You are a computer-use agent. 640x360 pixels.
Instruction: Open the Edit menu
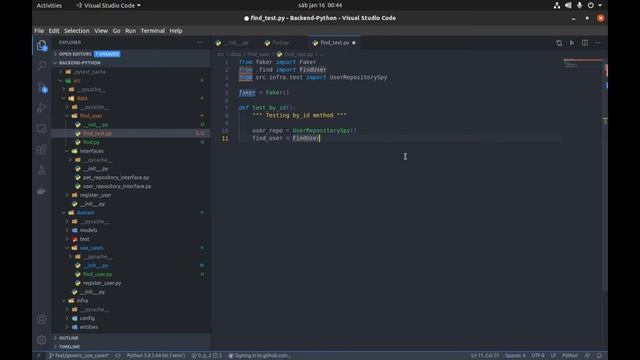(x=54, y=31)
